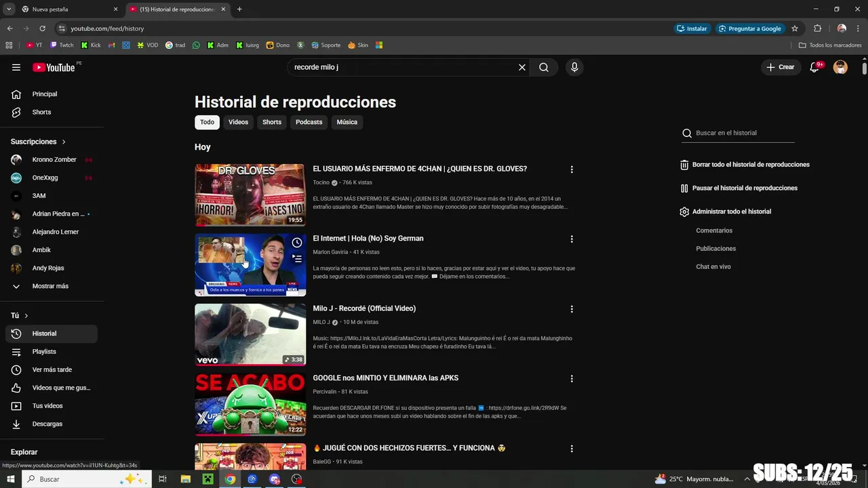868x488 pixels.
Task: Open Playlists in the sidebar
Action: point(52,352)
